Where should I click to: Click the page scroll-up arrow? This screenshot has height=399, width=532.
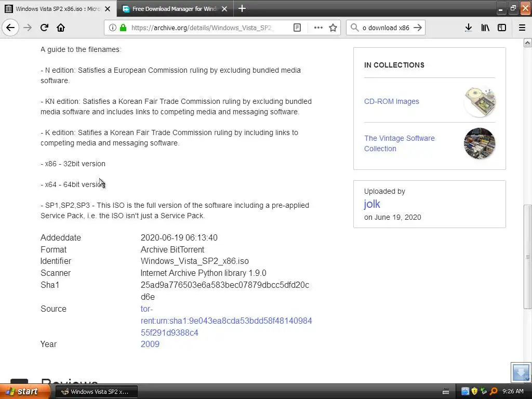(x=527, y=43)
